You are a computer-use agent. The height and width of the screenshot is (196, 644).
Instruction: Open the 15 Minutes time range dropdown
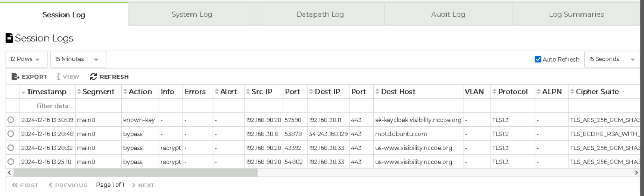point(77,59)
